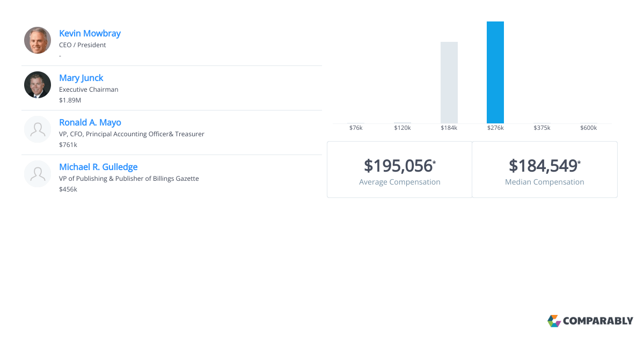644x338 pixels.
Task: Click the blue $276k salary bar
Action: pos(495,72)
